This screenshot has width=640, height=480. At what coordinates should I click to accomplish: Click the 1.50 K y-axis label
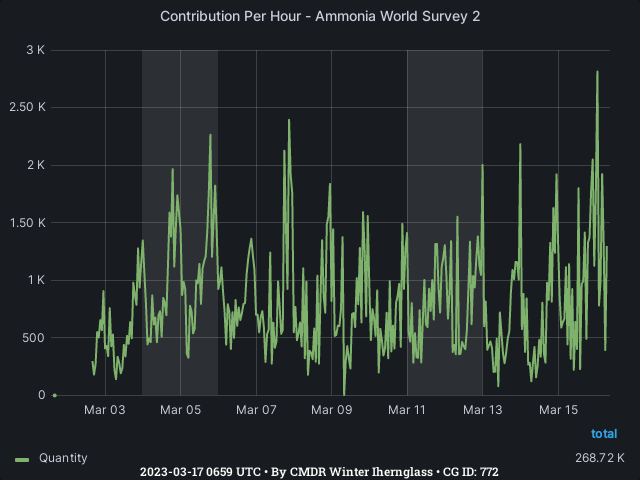tap(27, 223)
